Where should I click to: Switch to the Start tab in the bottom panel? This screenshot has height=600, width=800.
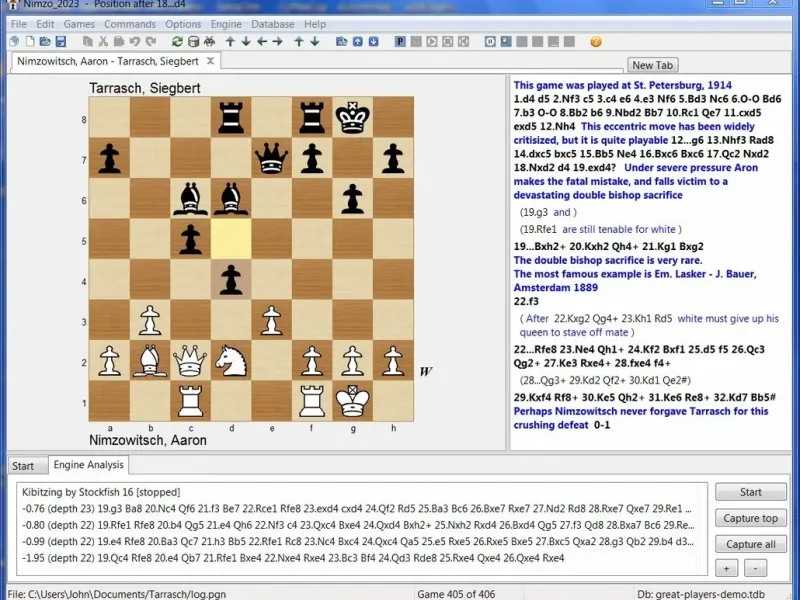23,466
